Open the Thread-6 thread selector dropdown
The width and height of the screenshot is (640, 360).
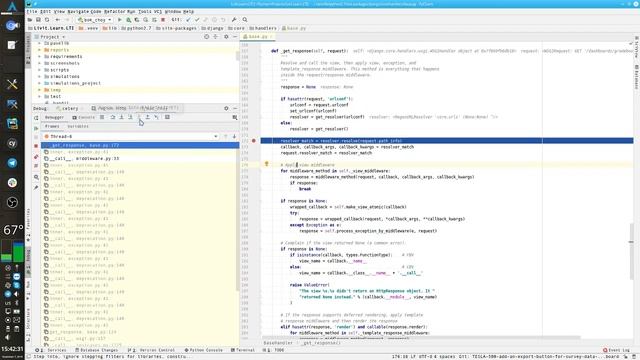131,136
